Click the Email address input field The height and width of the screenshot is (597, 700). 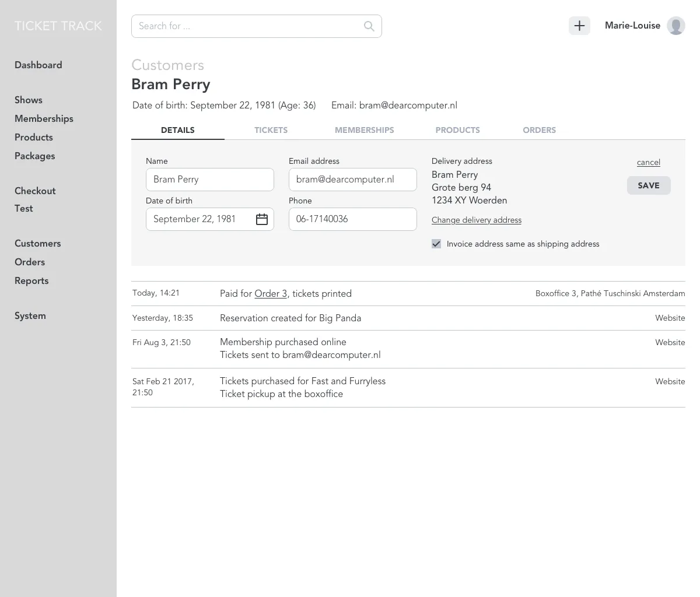[353, 180]
